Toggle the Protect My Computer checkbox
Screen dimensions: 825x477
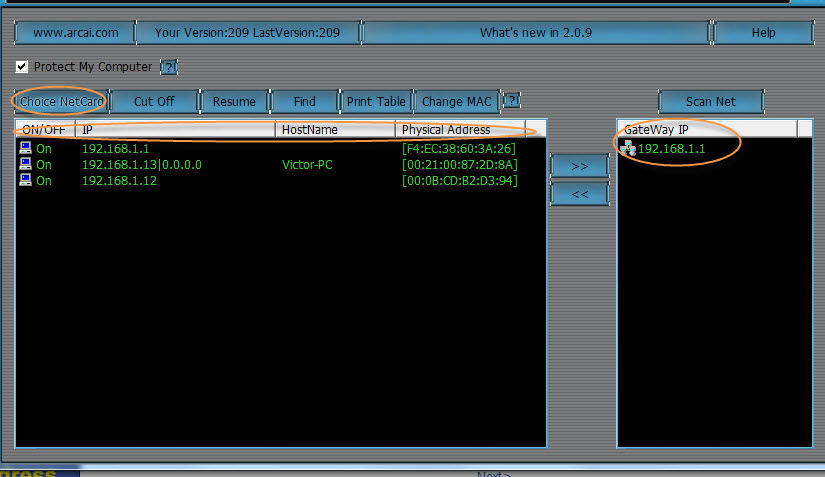tap(21, 67)
